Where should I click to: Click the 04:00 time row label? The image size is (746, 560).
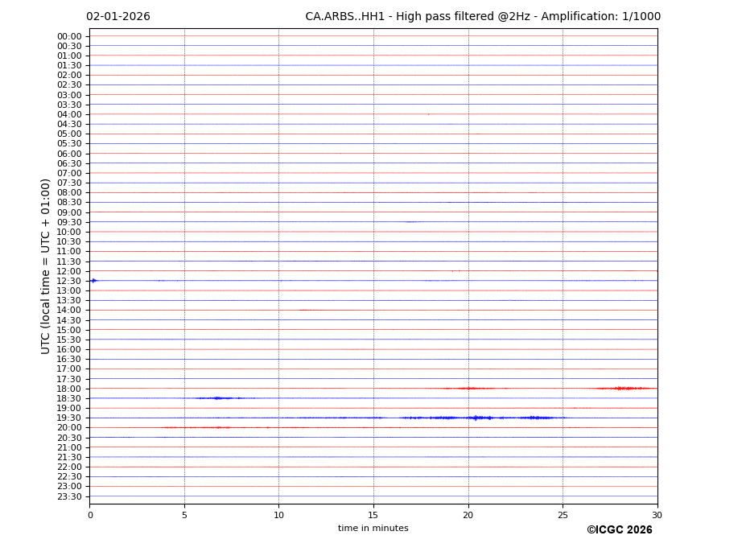68,114
